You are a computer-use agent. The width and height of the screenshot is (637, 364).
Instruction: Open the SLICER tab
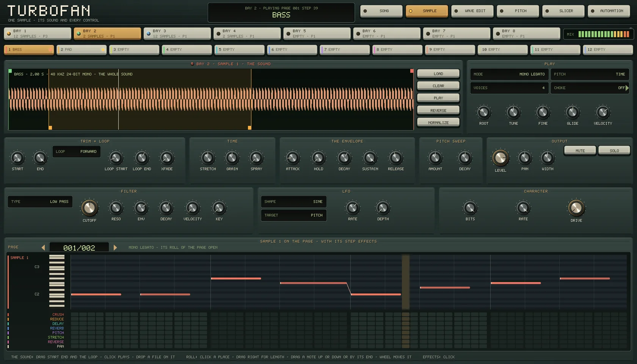[563, 11]
